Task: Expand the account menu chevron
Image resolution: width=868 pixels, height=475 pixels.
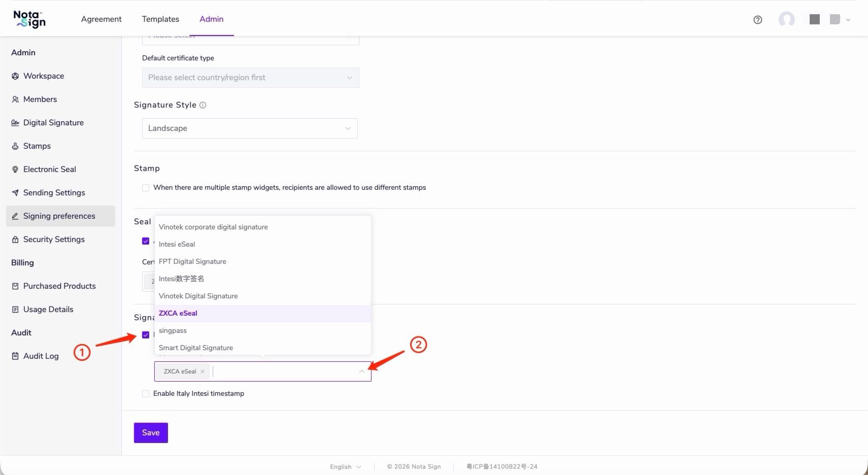Action: (x=848, y=20)
